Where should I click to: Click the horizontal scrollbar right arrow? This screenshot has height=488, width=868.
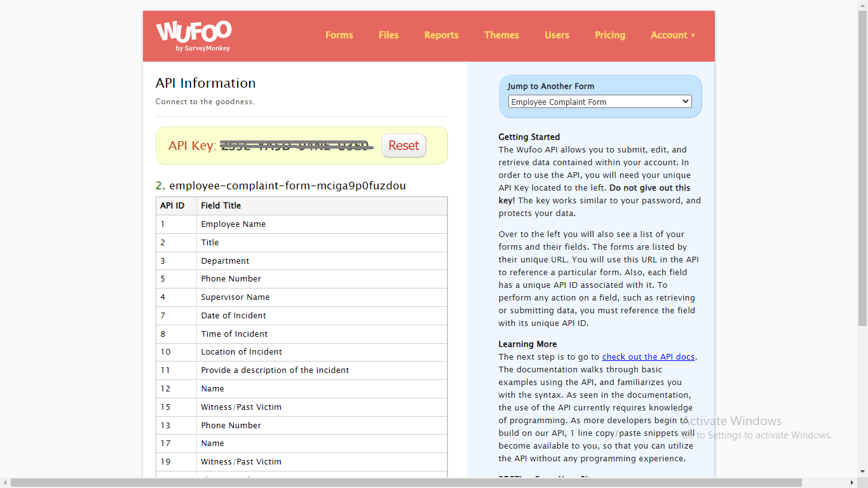(851, 483)
